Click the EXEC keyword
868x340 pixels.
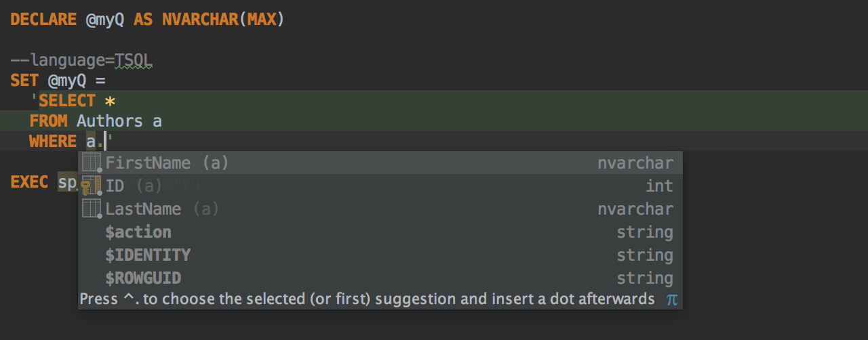pos(29,182)
